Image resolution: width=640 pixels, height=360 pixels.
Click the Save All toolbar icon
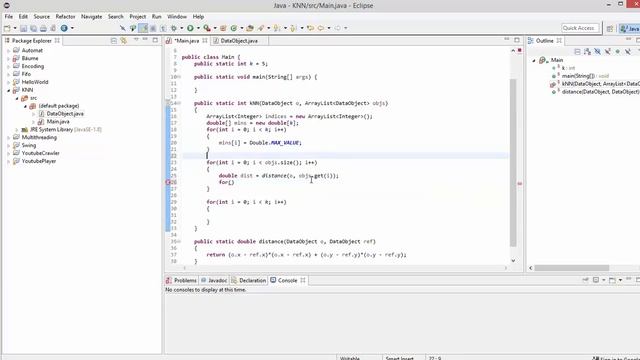tap(33, 28)
